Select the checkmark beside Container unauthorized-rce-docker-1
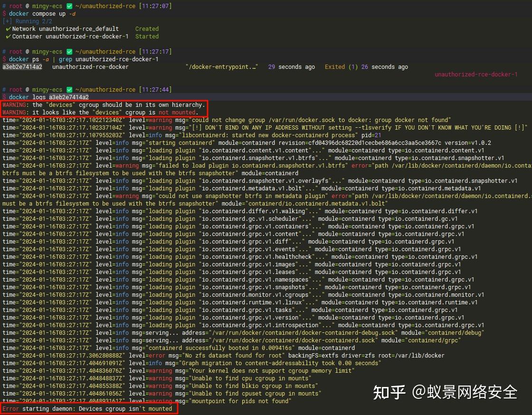 [8, 36]
